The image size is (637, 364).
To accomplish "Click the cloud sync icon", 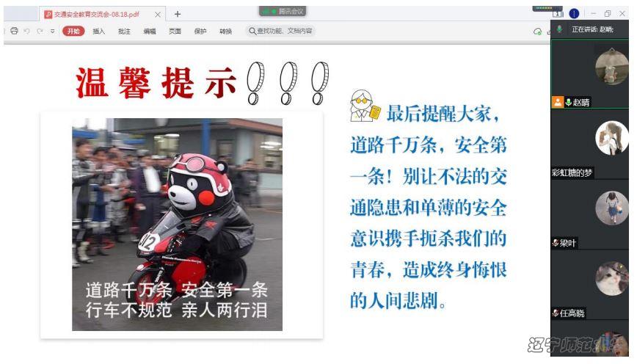I will 537,32.
